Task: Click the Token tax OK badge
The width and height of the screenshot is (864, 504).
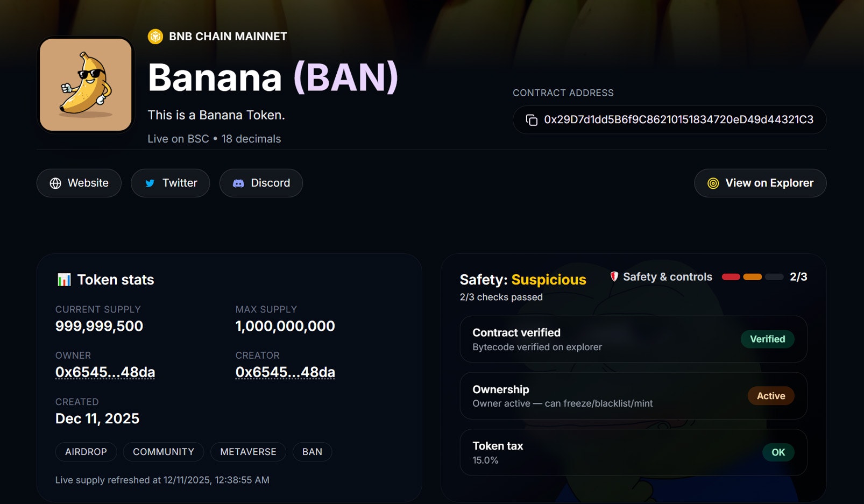Action: coord(778,452)
